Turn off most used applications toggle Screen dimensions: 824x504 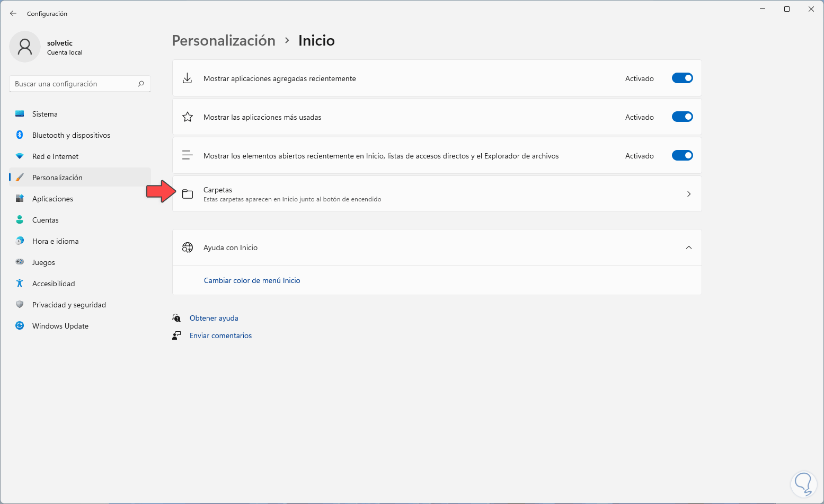pyautogui.click(x=682, y=117)
